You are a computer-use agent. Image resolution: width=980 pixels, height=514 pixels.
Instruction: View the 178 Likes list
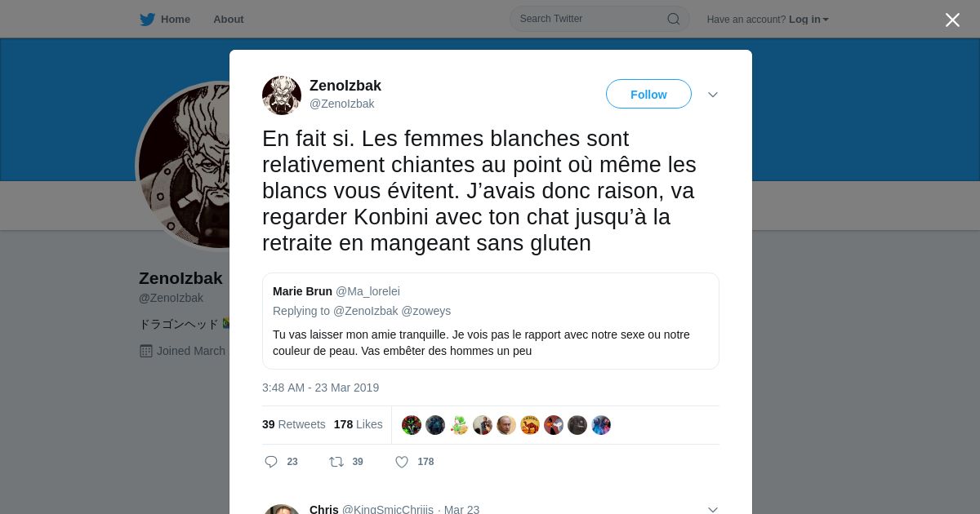[x=359, y=424]
